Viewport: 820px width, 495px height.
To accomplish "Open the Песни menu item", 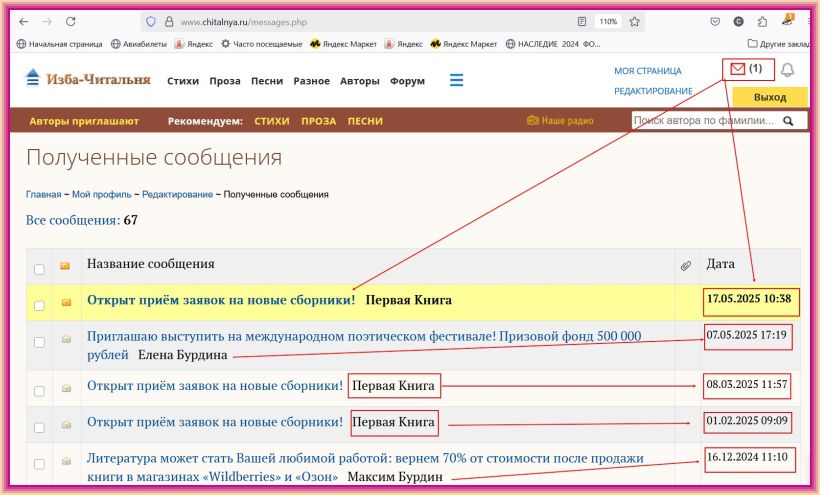I will click(267, 81).
